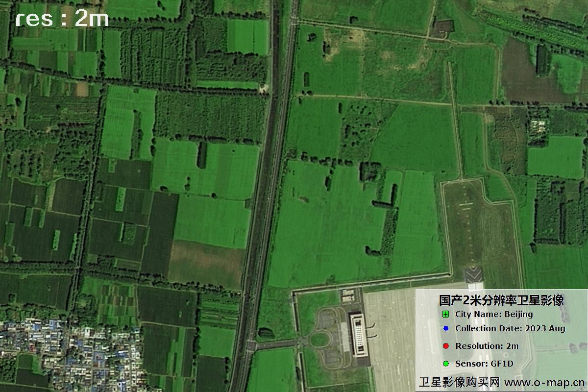Select the 'Sensor: GF1D' legend text

(x=484, y=364)
